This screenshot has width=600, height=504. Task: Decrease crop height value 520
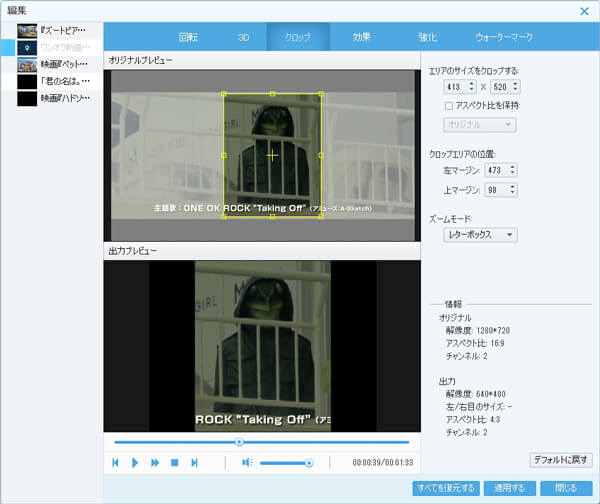[x=515, y=90]
